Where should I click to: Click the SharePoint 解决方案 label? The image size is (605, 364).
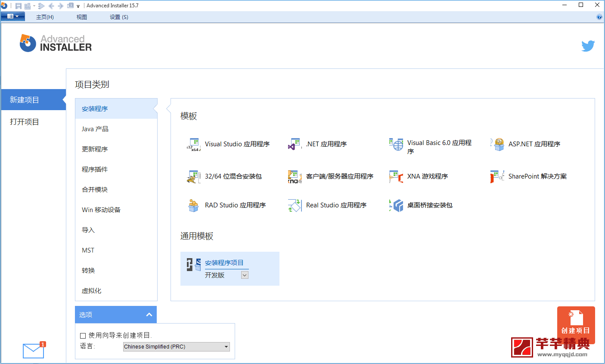[537, 176]
